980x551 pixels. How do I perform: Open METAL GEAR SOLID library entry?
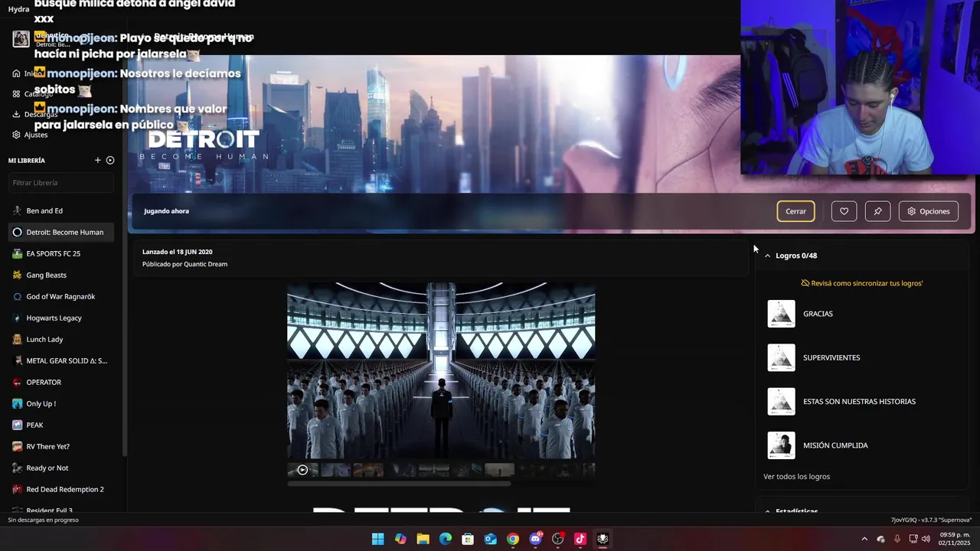[x=61, y=360]
